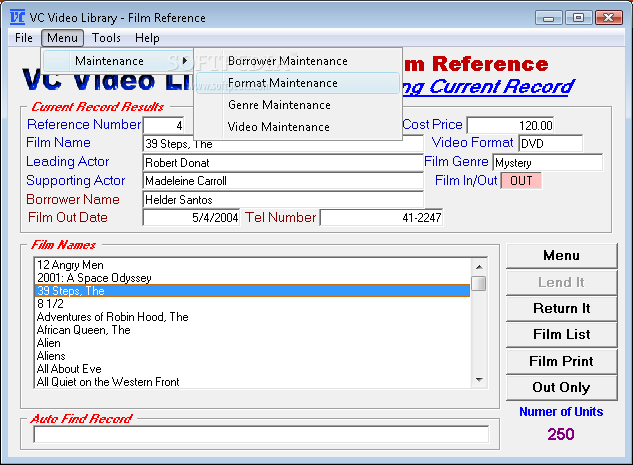Select 'Adventures of Robin Hood, The'
Viewport: 633px width, 465px height.
coord(252,317)
